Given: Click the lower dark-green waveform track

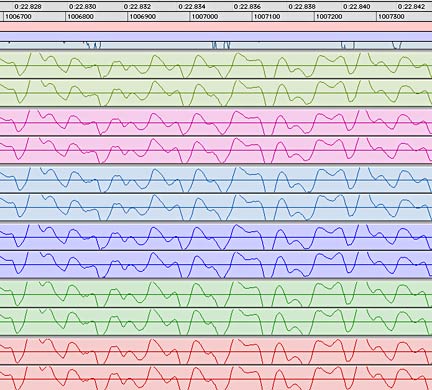Looking at the screenshot, I should coord(216,322).
